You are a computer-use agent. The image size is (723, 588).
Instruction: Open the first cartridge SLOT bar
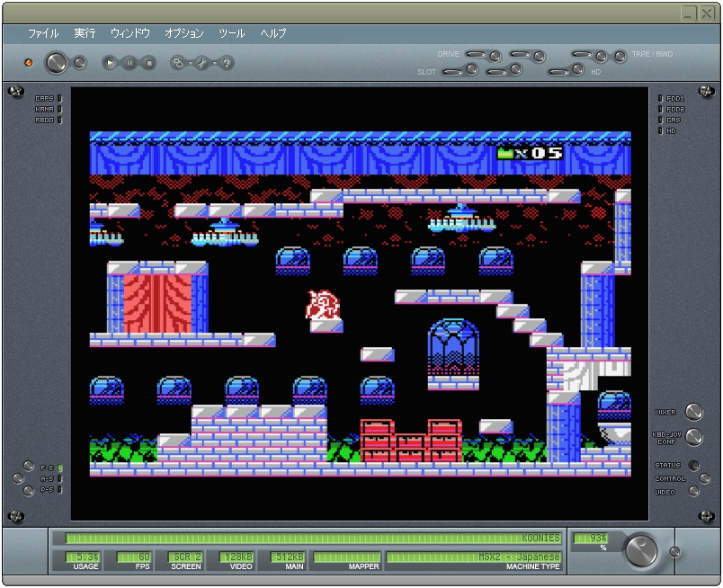453,72
